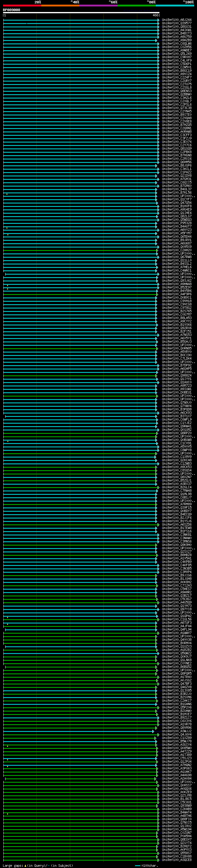Open hit UniRef100_Q39577
Viewport: 197px width, 868px height.
pyautogui.click(x=177, y=23)
